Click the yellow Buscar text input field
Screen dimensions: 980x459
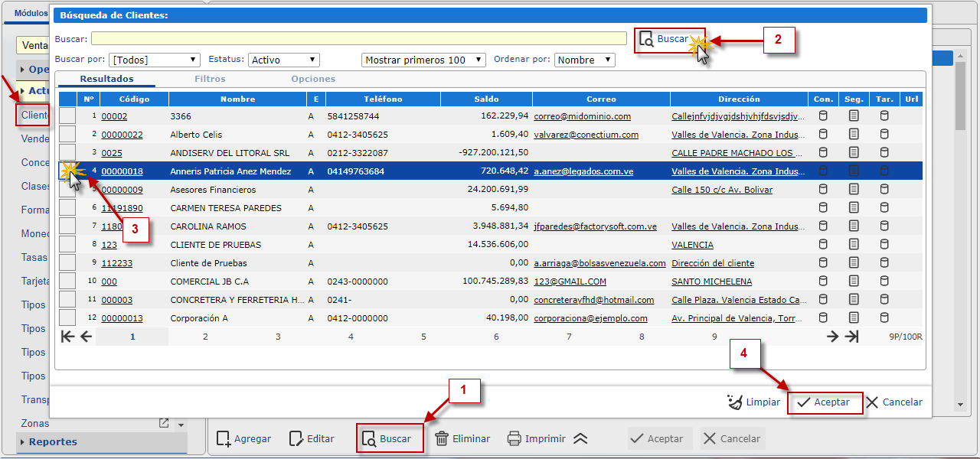coord(358,39)
